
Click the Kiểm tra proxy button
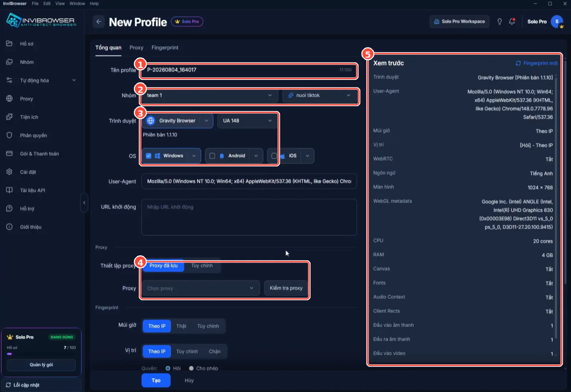[286, 288]
